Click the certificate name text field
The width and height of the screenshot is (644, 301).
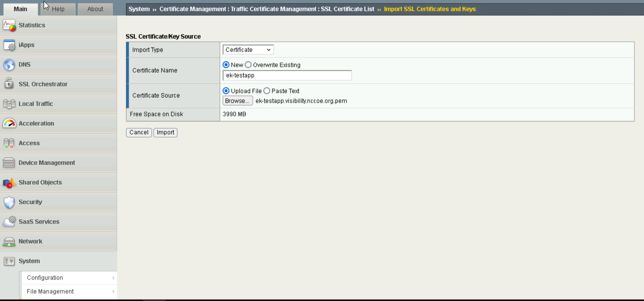pyautogui.click(x=287, y=75)
